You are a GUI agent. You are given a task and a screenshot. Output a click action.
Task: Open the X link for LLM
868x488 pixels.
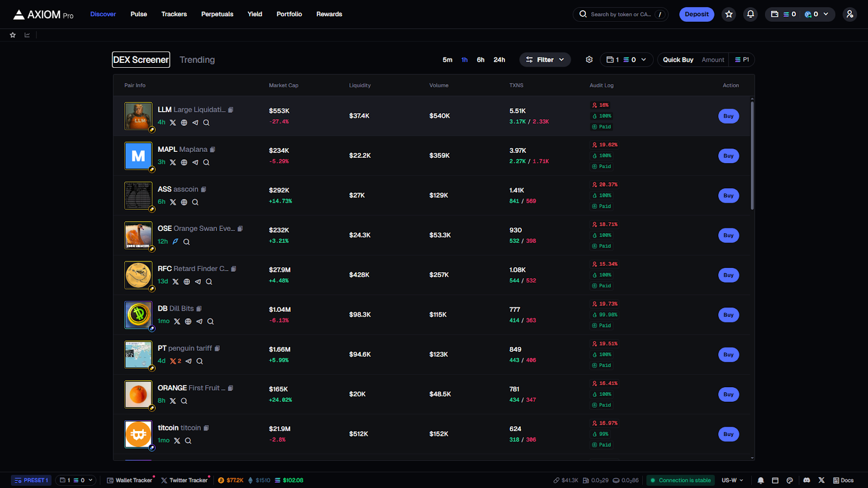[x=173, y=123]
